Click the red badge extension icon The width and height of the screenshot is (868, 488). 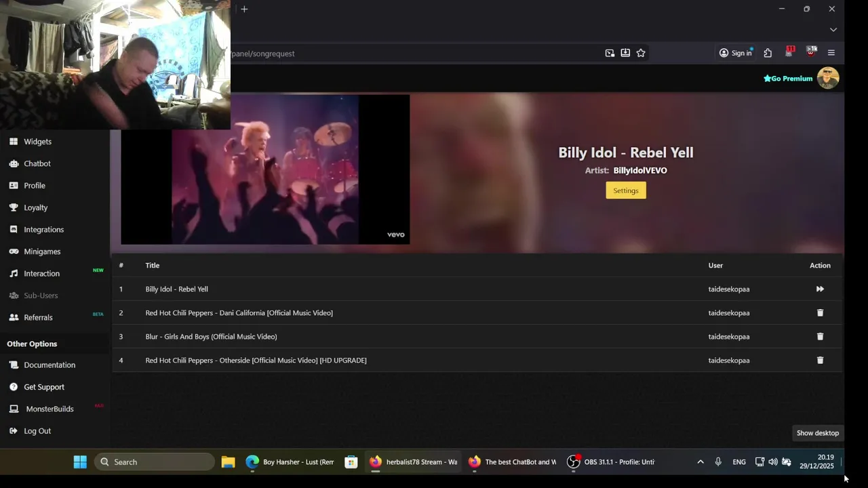click(x=789, y=52)
